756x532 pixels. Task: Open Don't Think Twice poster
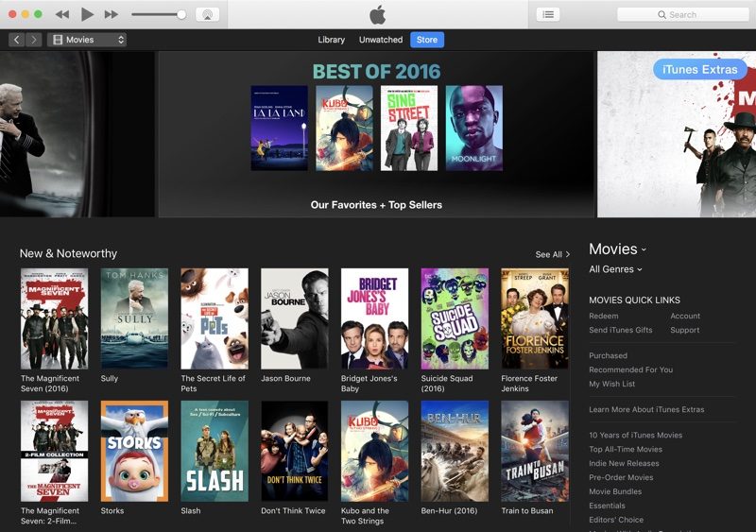tap(295, 451)
